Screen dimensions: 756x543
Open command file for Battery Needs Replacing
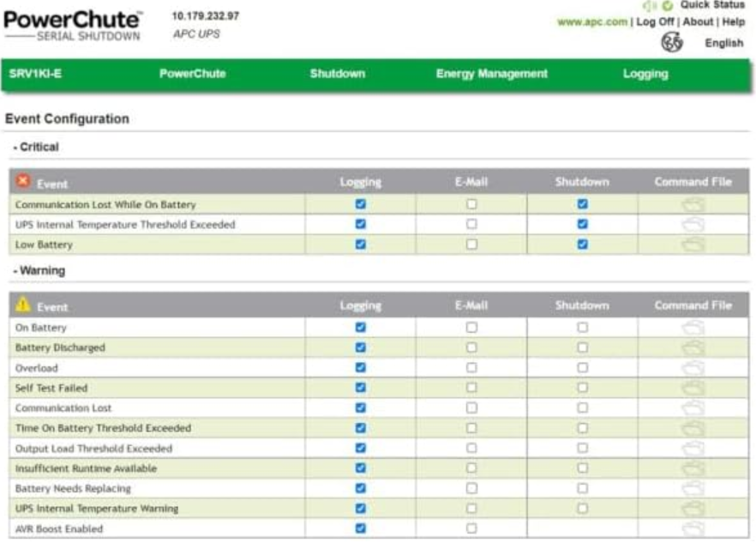pos(693,488)
